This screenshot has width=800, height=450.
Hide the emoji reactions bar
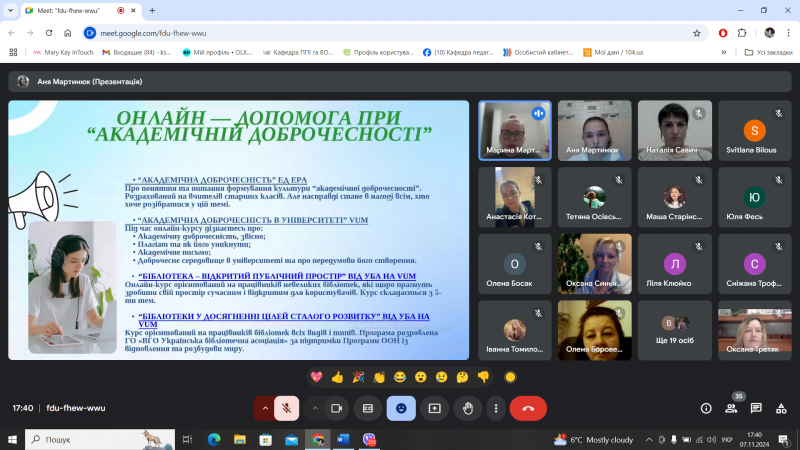tap(402, 408)
